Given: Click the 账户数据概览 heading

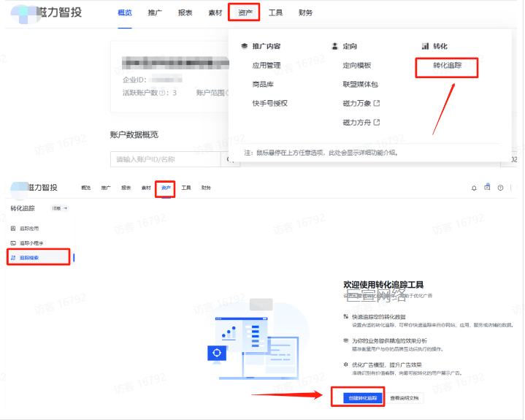Looking at the screenshot, I should click(x=134, y=134).
